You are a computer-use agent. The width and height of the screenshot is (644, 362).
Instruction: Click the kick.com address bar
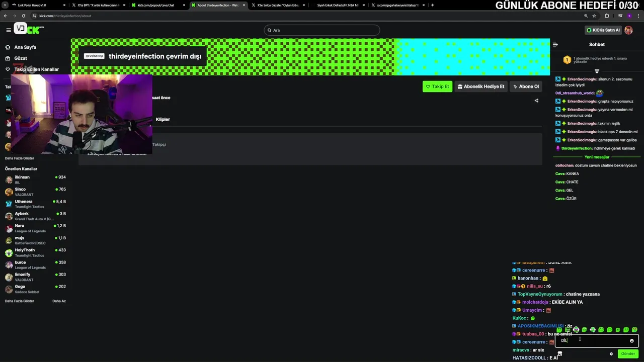coord(302,16)
